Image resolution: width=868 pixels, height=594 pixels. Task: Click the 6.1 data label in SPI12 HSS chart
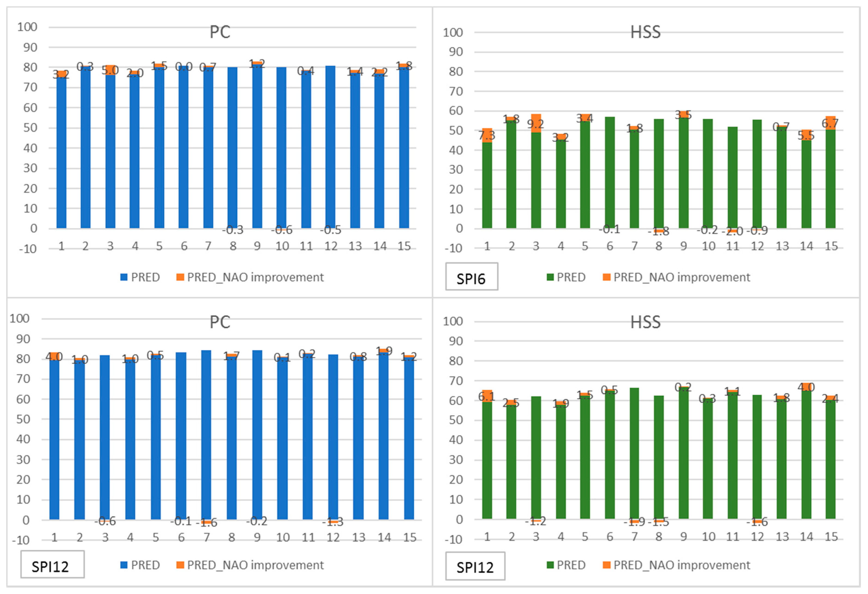pos(487,396)
